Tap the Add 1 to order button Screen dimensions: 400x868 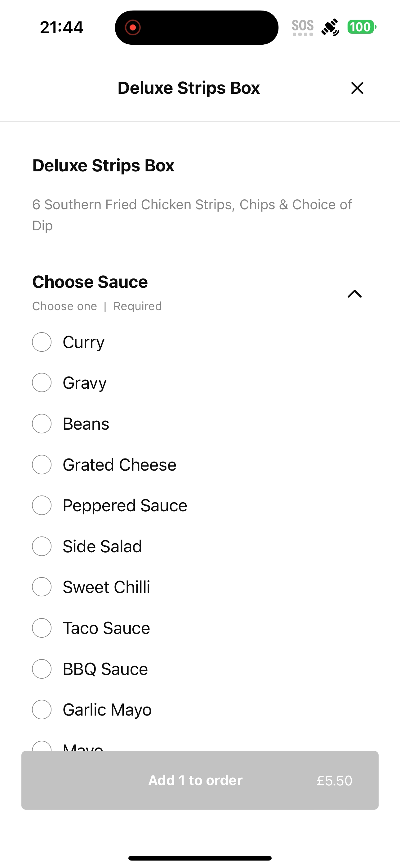coord(200,780)
